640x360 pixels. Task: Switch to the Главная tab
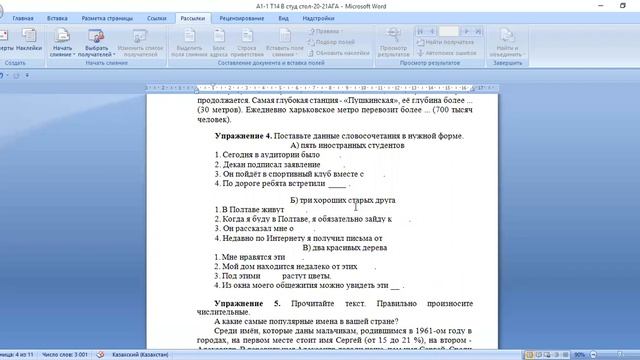click(x=23, y=18)
